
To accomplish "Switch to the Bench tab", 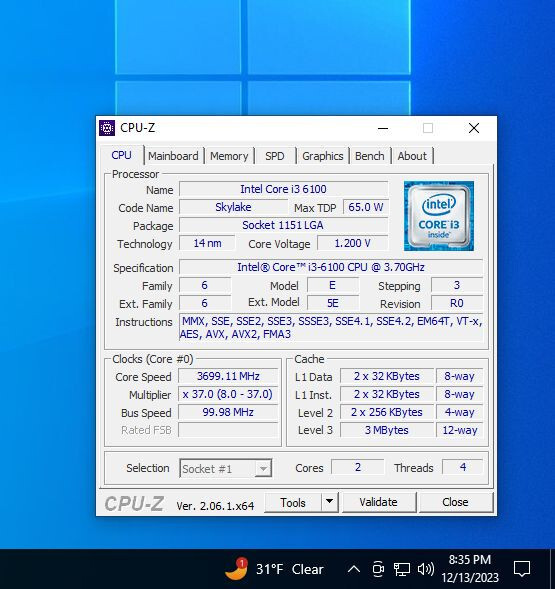I will pyautogui.click(x=370, y=156).
